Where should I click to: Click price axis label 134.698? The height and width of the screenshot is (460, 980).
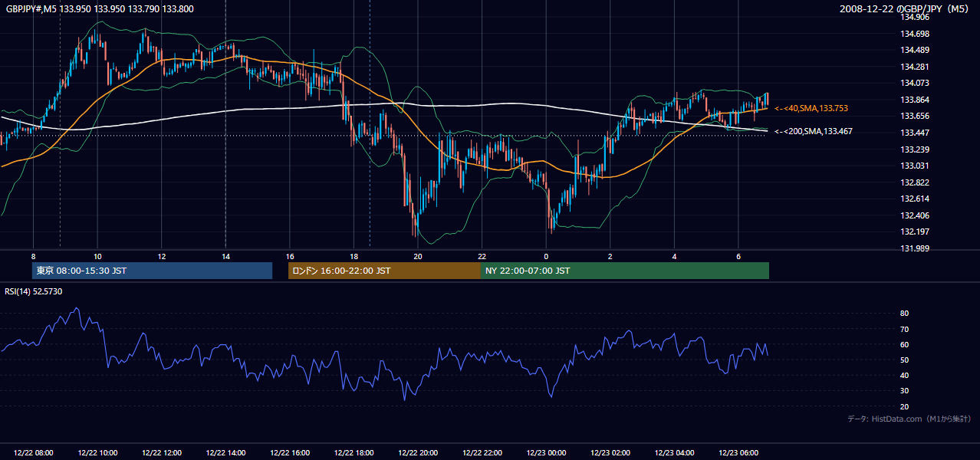coord(915,34)
